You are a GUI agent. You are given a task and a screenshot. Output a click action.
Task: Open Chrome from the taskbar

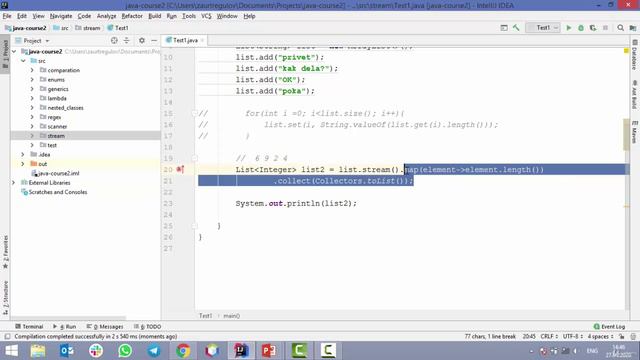183,351
